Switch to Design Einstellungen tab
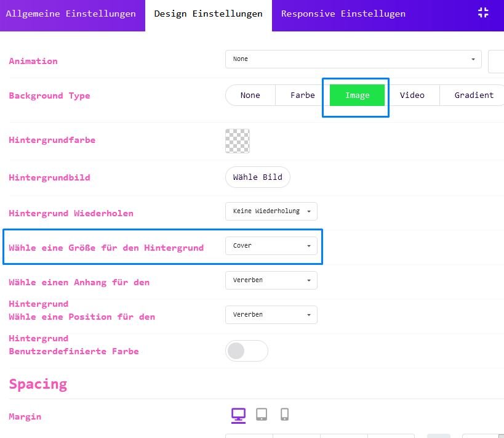 [x=208, y=14]
